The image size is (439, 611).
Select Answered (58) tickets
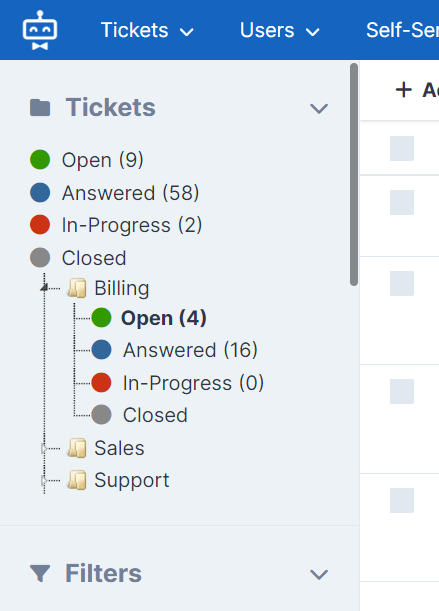pyautogui.click(x=130, y=193)
